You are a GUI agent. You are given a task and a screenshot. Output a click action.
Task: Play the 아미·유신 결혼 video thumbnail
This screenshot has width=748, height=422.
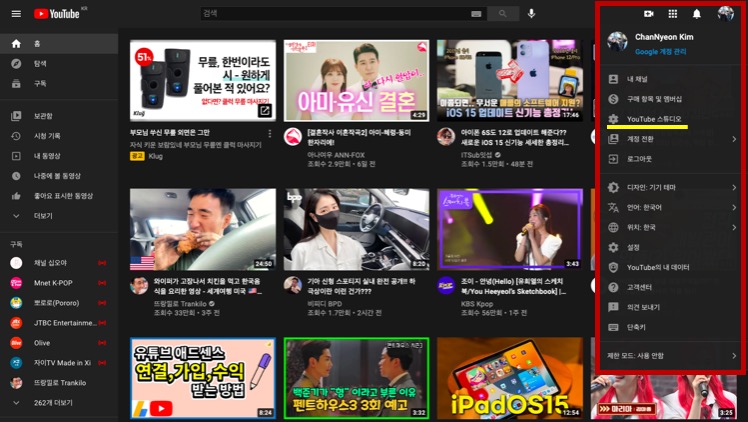356,81
